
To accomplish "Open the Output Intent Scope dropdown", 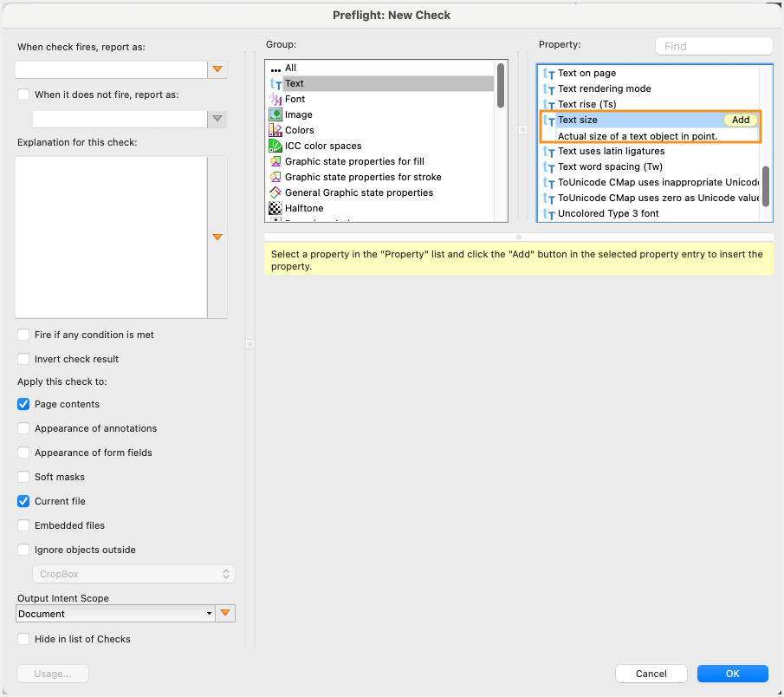I will [x=114, y=613].
